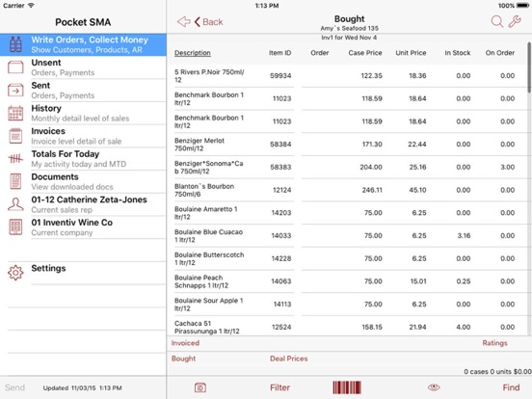The image size is (532, 399).
Task: Open Settings with the gear icon
Action: (15, 273)
